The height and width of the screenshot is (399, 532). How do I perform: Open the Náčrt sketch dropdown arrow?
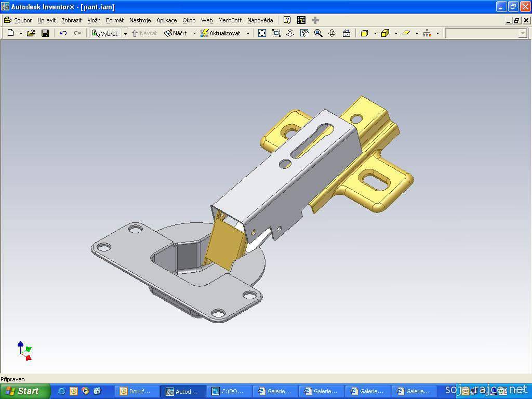pos(194,33)
